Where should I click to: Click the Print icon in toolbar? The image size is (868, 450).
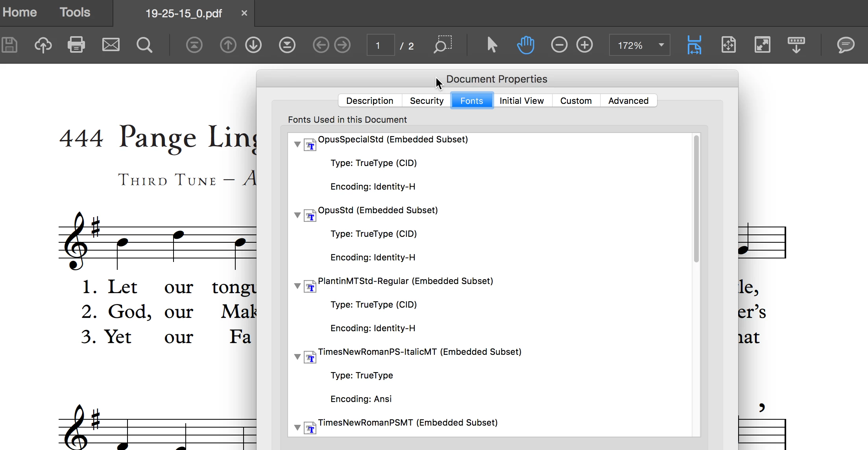pyautogui.click(x=76, y=45)
